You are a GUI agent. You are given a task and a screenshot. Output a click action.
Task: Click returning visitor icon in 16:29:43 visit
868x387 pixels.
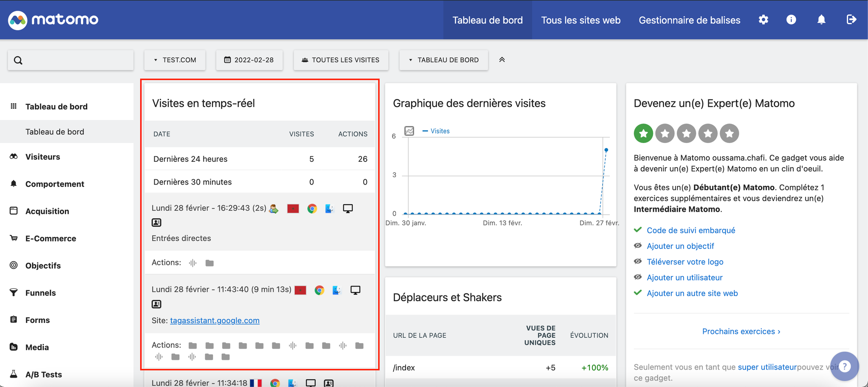274,208
